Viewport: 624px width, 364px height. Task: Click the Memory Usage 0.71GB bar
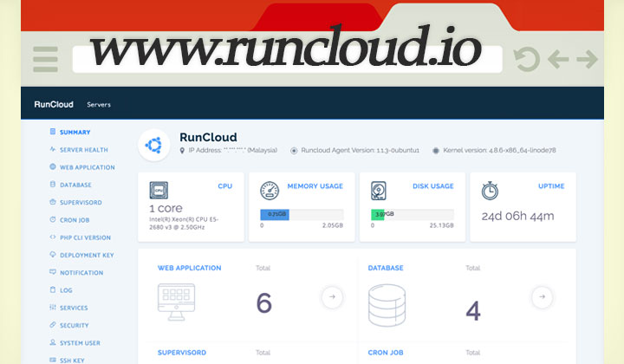click(x=275, y=214)
